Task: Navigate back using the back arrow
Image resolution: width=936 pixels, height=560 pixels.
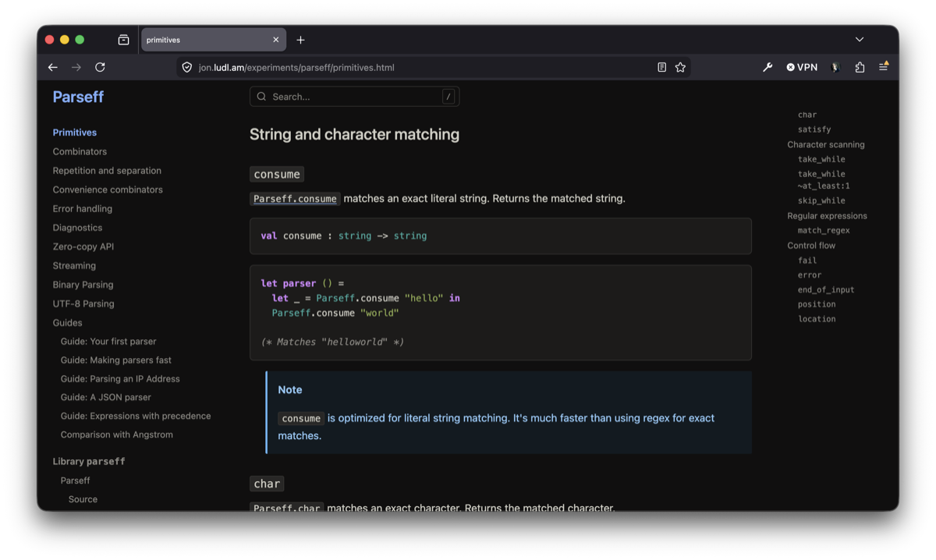Action: [x=52, y=67]
